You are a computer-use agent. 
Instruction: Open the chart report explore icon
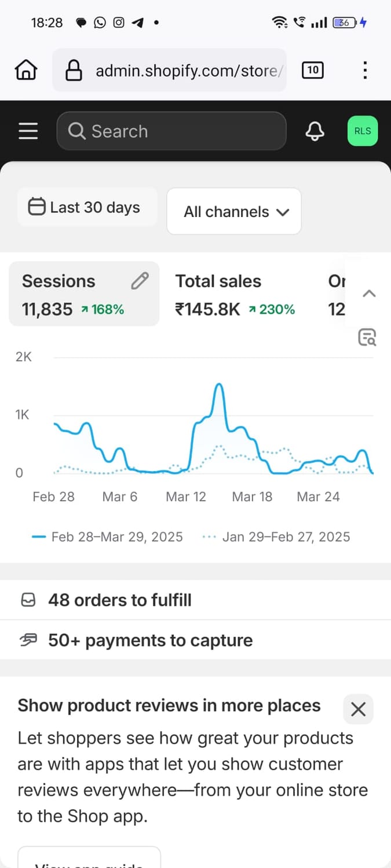367,337
